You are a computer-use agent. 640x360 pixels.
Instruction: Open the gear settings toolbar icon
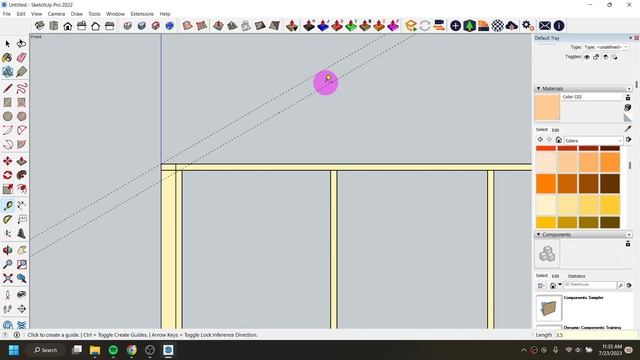(527, 26)
